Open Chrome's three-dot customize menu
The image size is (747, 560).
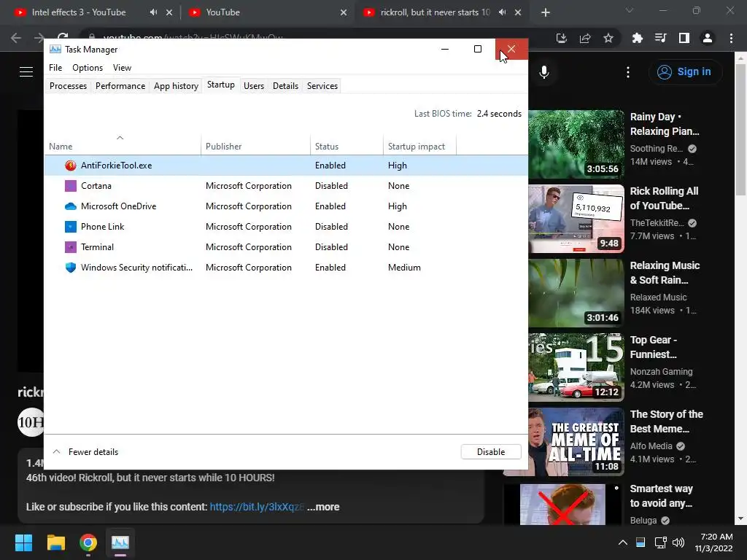(731, 38)
